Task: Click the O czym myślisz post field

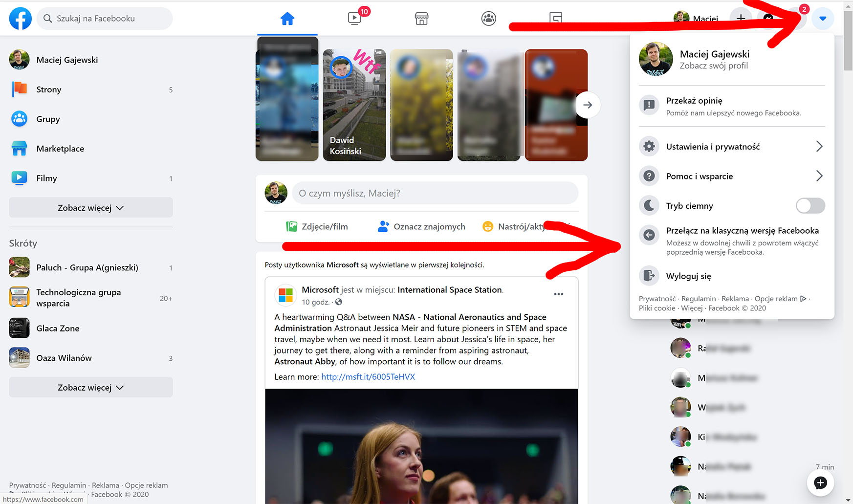Action: [x=435, y=193]
